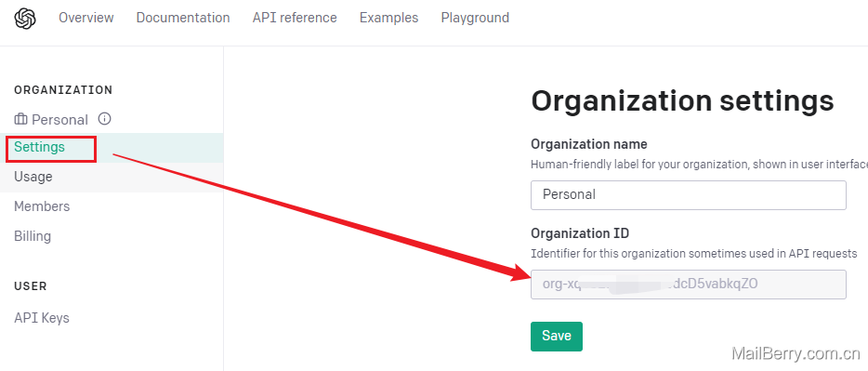Open the API reference page

click(x=295, y=18)
